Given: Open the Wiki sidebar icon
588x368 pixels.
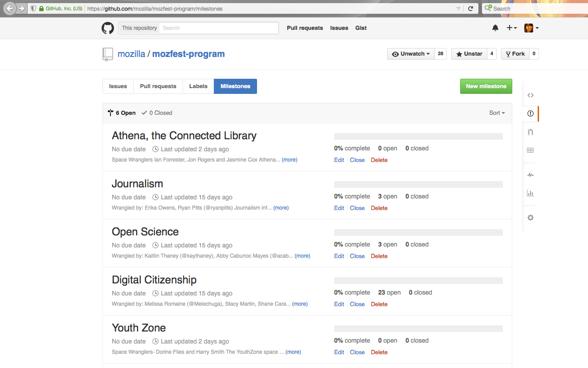Looking at the screenshot, I should pos(530,150).
